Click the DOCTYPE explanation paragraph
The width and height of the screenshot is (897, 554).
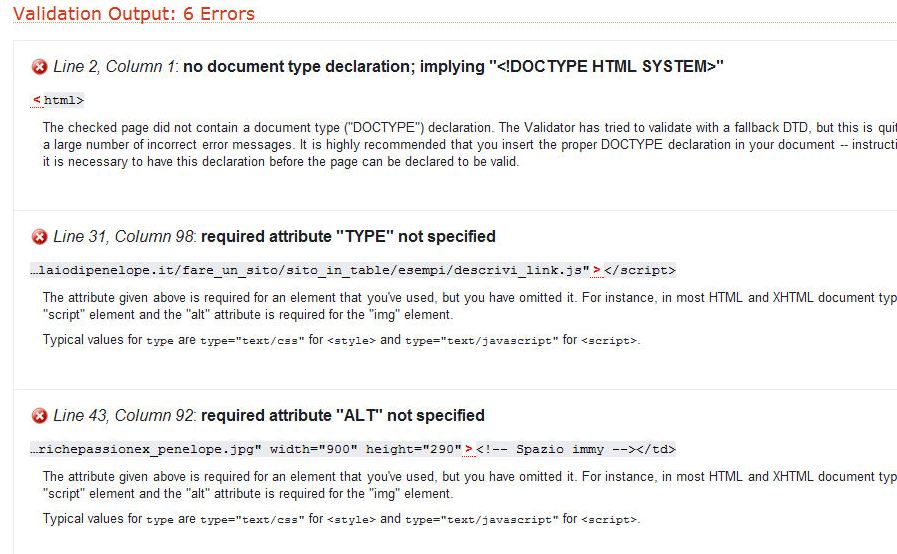pos(469,144)
